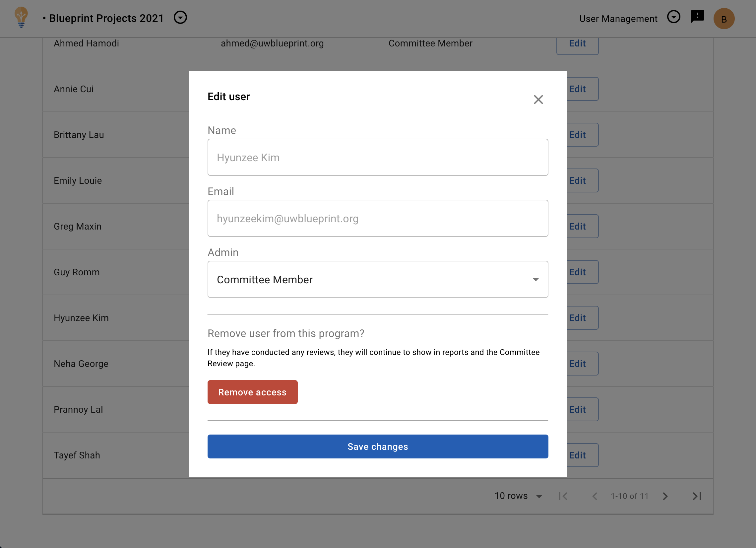Click the Email input field
This screenshot has width=756, height=548.
point(378,219)
